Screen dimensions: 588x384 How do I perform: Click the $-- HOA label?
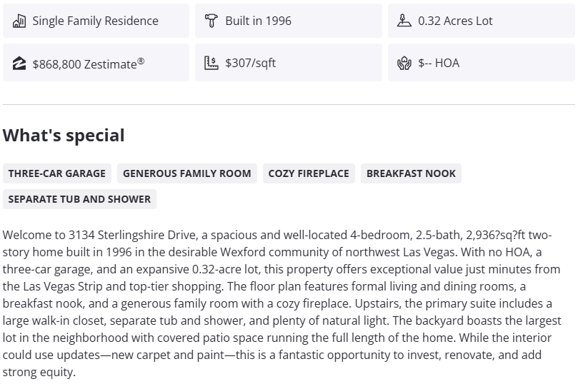439,63
